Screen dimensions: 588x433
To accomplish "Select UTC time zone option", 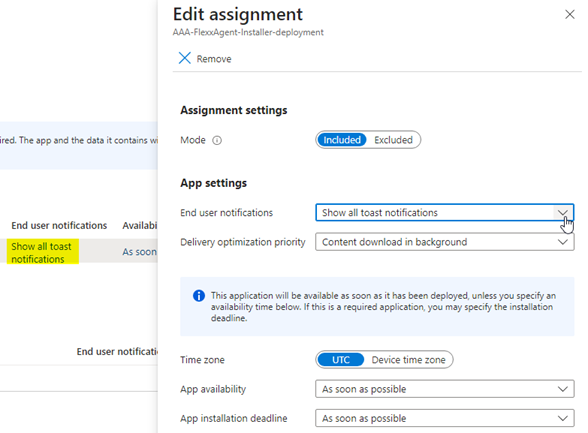I will pos(340,360).
